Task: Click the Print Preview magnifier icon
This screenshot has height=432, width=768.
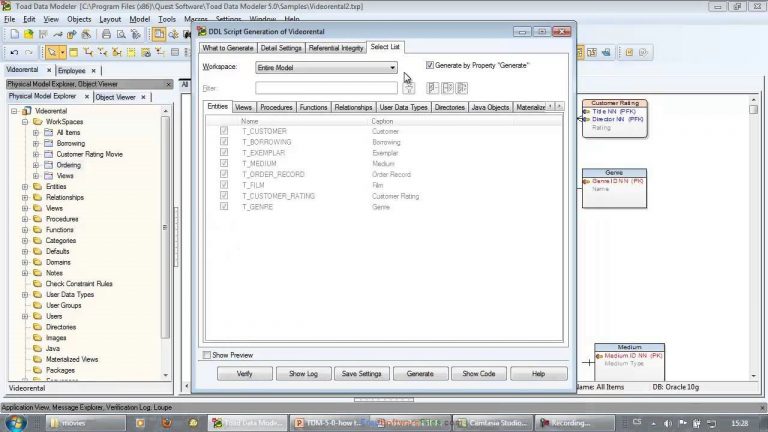Action: 121,34
